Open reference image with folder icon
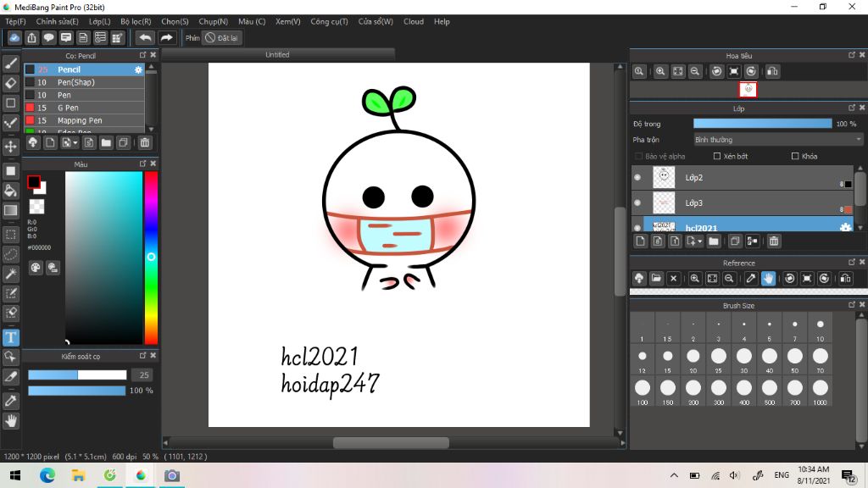Viewport: 868px width, 488px height. (656, 278)
